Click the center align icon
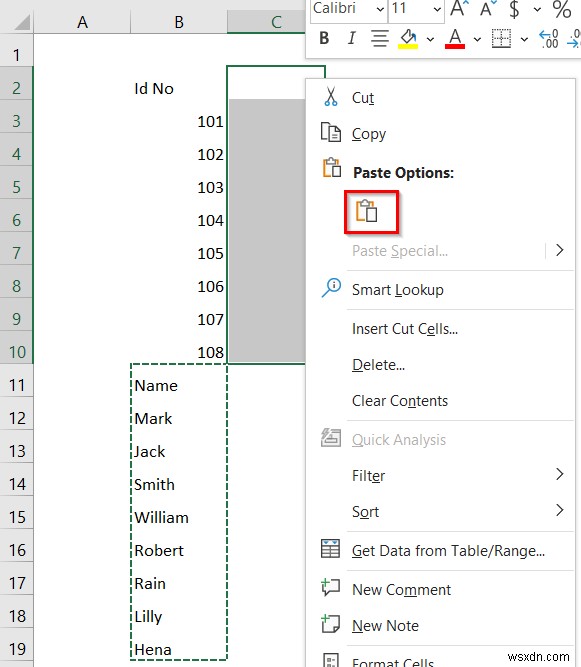Screen dimensions: 581x667 click(x=380, y=38)
